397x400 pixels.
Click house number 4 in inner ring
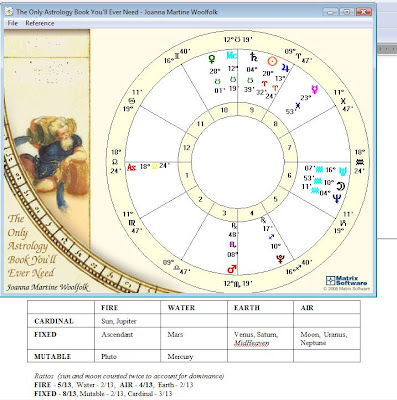click(252, 213)
